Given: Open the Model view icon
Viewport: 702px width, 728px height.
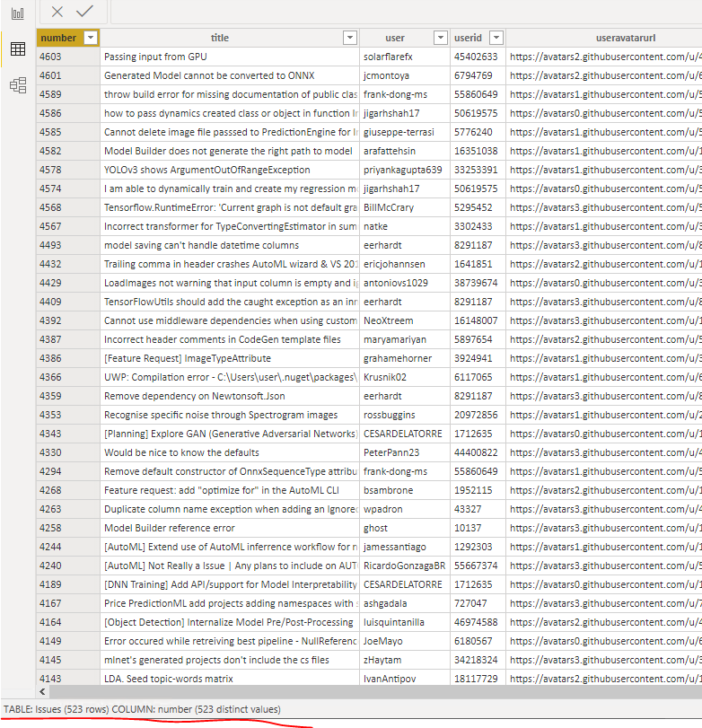Looking at the screenshot, I should (18, 85).
